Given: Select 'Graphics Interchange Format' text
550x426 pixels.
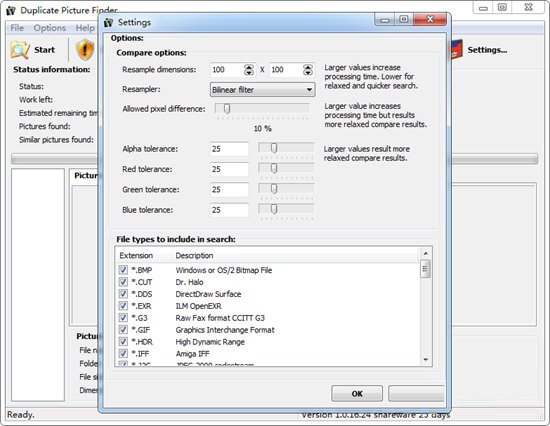Looking at the screenshot, I should coord(225,330).
